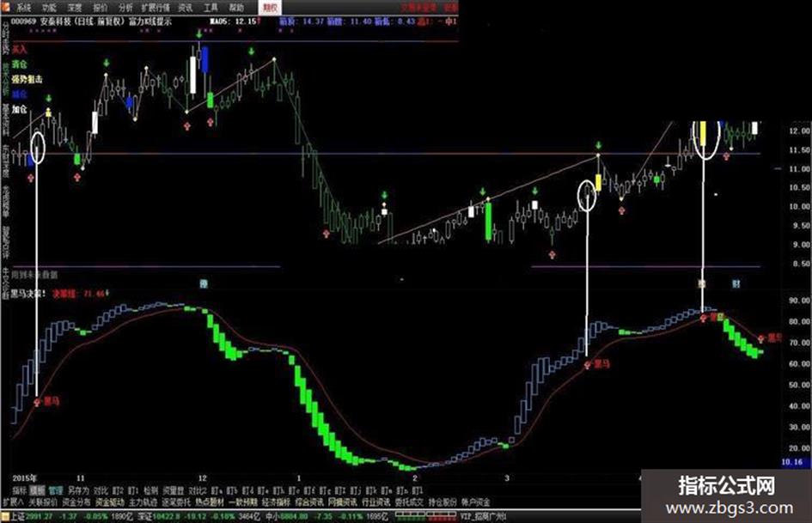Click the 黑马 signal marker near 60.00 level
Image resolution: width=812 pixels, height=523 pixels.
click(597, 364)
